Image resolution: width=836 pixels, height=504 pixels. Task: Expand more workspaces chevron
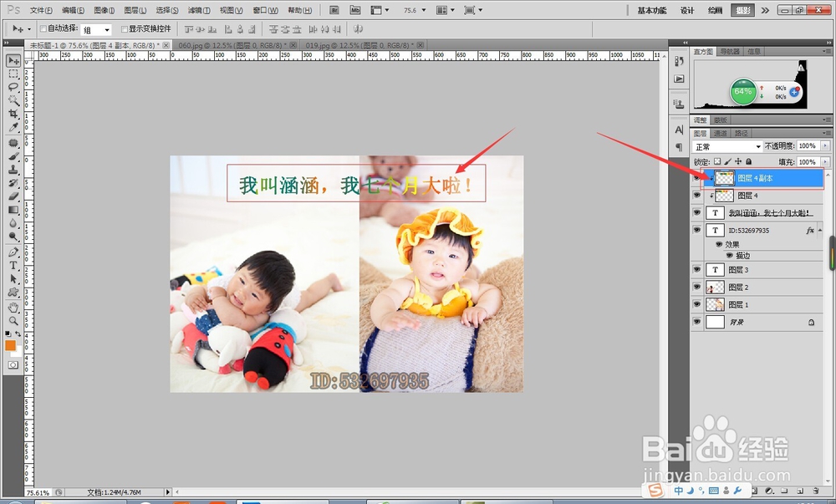pyautogui.click(x=765, y=10)
